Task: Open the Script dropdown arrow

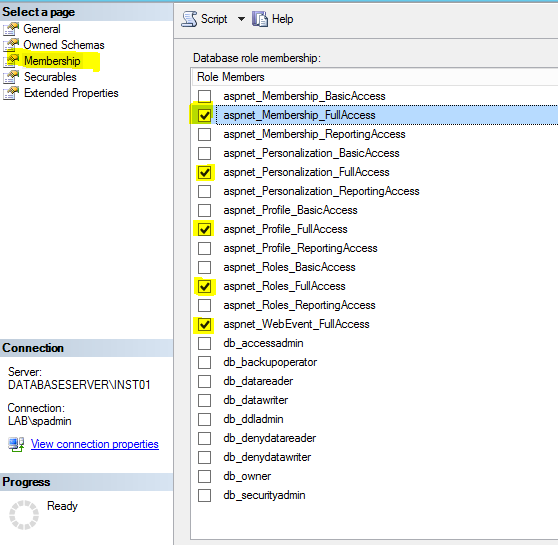Action: pyautogui.click(x=241, y=19)
